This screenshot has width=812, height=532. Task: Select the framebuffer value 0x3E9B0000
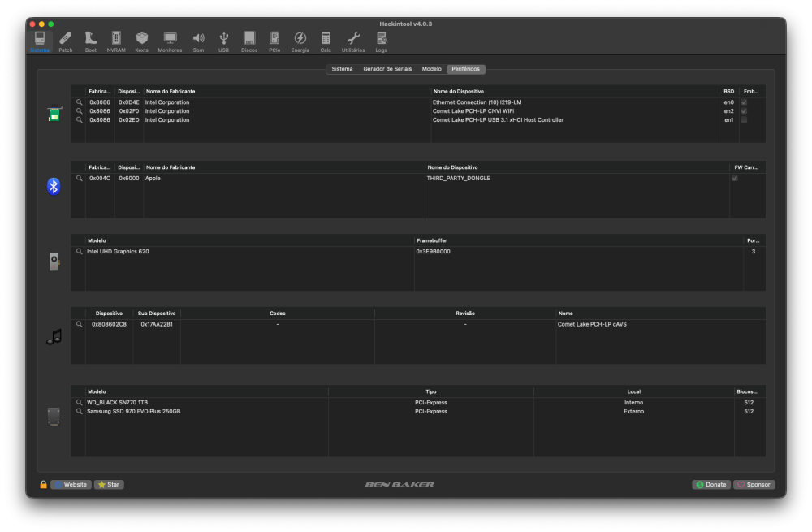433,251
